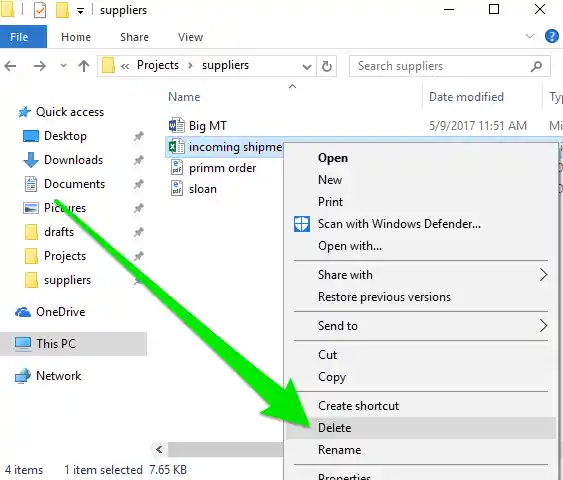Viewport: 563px width, 480px height.
Task: Open Help with the question mark icon
Action: (552, 36)
